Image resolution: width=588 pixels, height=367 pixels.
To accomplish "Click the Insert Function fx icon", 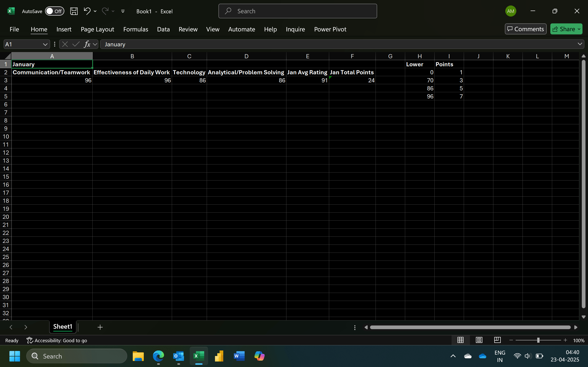I will 87,44.
